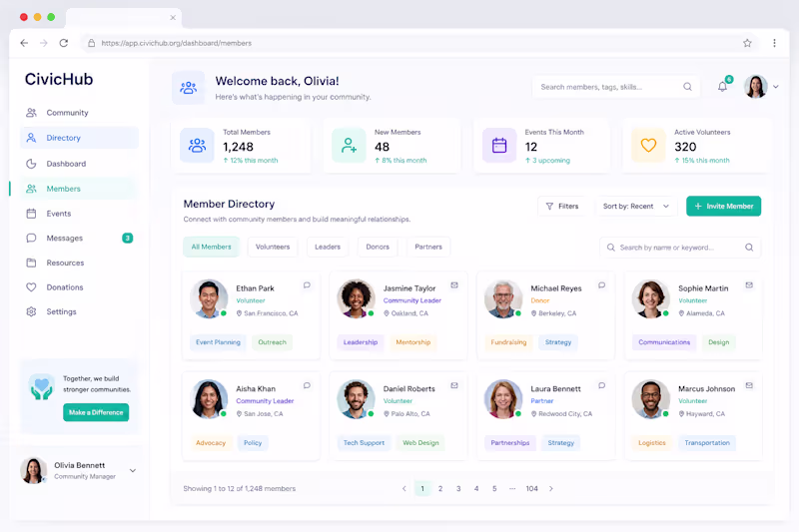Viewport: 799px width, 532px height.
Task: Go to next page with right chevron
Action: (551, 489)
